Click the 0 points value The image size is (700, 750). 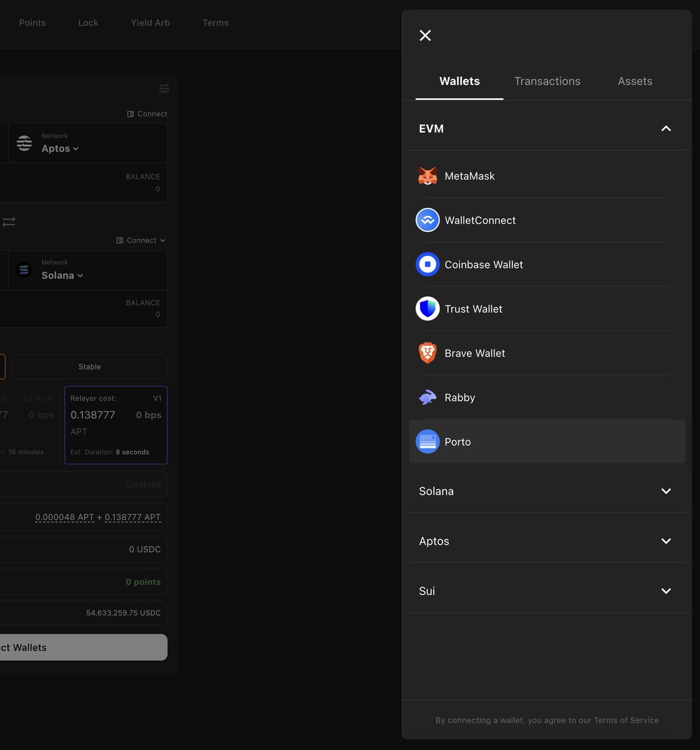tap(143, 582)
